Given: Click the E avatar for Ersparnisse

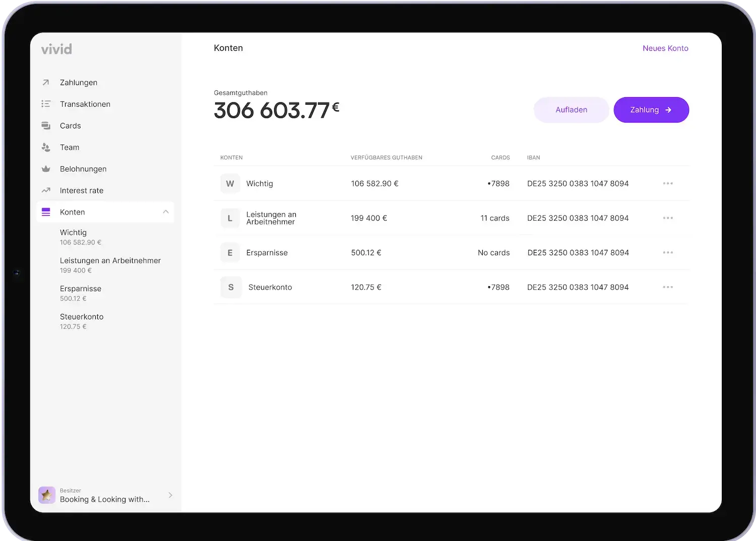Looking at the screenshot, I should pyautogui.click(x=230, y=252).
